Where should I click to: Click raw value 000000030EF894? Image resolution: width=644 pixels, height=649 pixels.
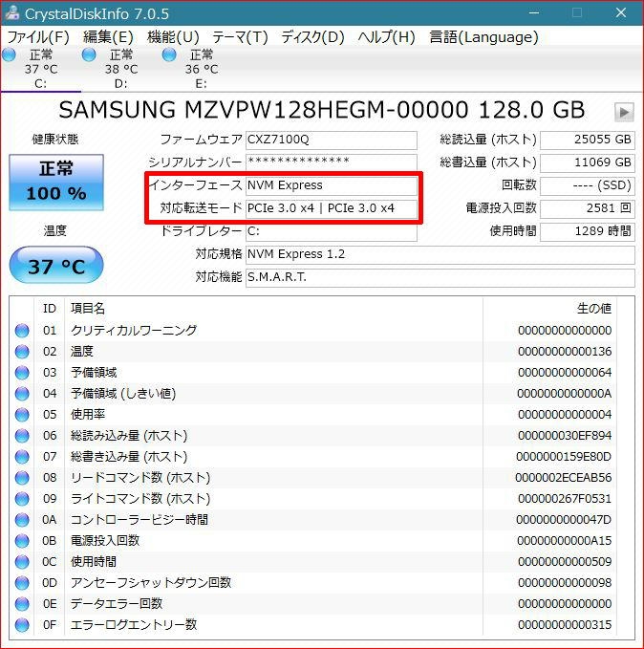[565, 436]
